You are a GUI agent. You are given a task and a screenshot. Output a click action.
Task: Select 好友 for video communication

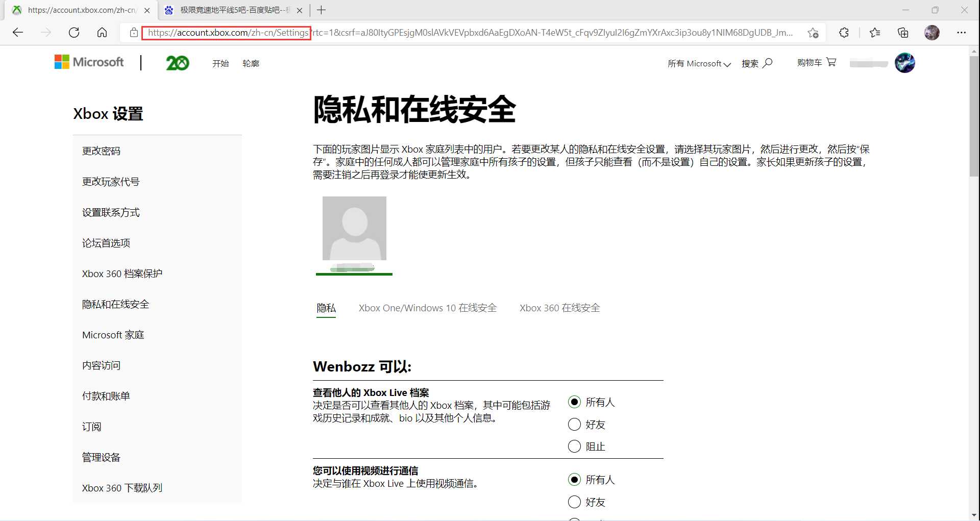pyautogui.click(x=574, y=502)
